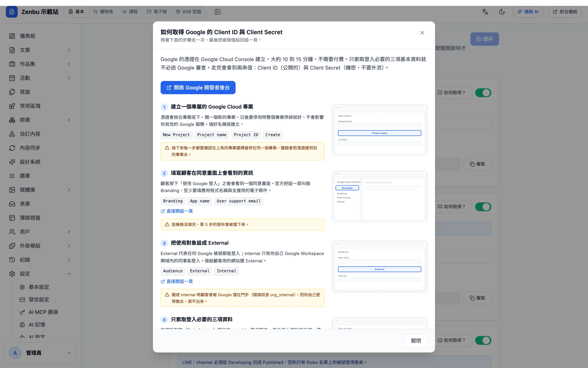Click the 儲存 save button
The width and height of the screenshot is (588, 368).
[x=485, y=39]
